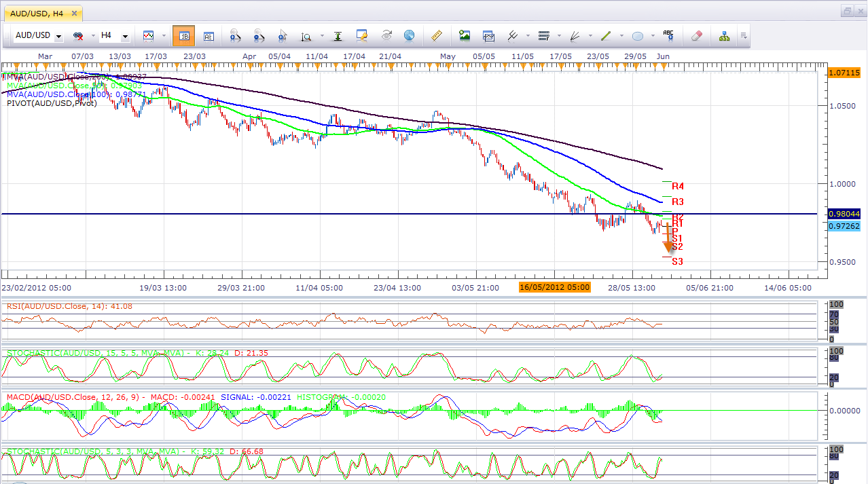The image size is (868, 484).
Task: Click the greyed eye visibility icon
Action: pyautogui.click(x=386, y=35)
